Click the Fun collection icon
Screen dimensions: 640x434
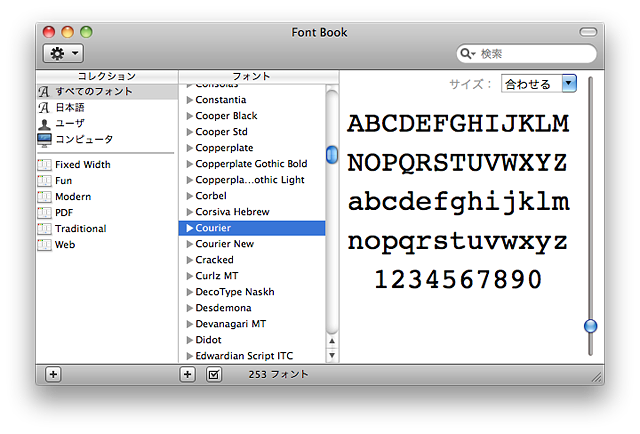coord(44,180)
